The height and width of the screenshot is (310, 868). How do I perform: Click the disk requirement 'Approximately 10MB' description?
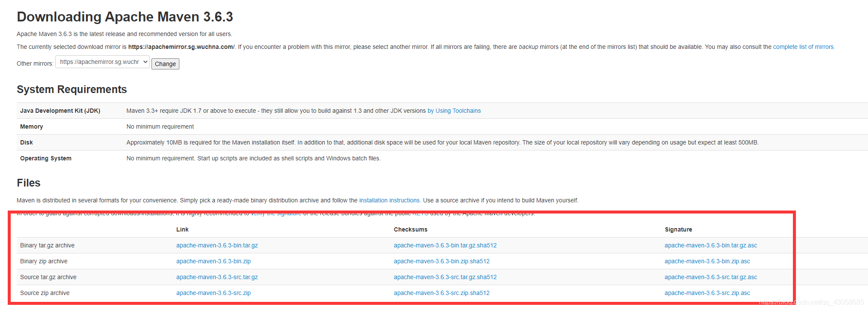442,142
